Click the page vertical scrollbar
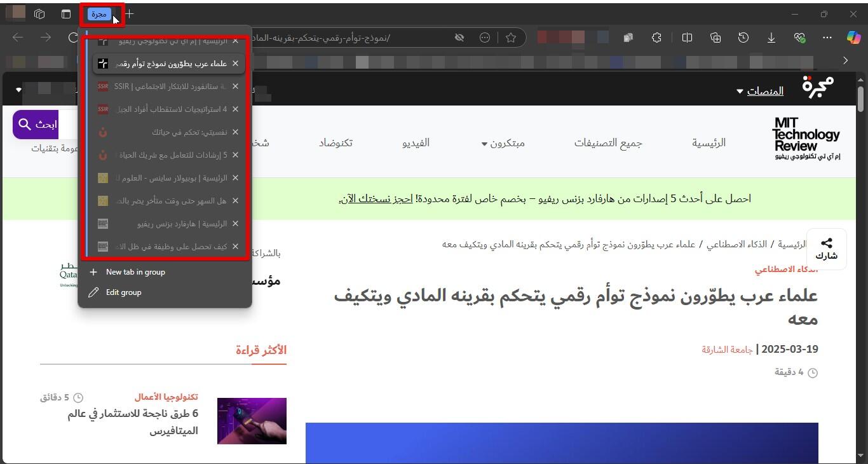Viewport: 868px width, 464px height. pos(860,254)
